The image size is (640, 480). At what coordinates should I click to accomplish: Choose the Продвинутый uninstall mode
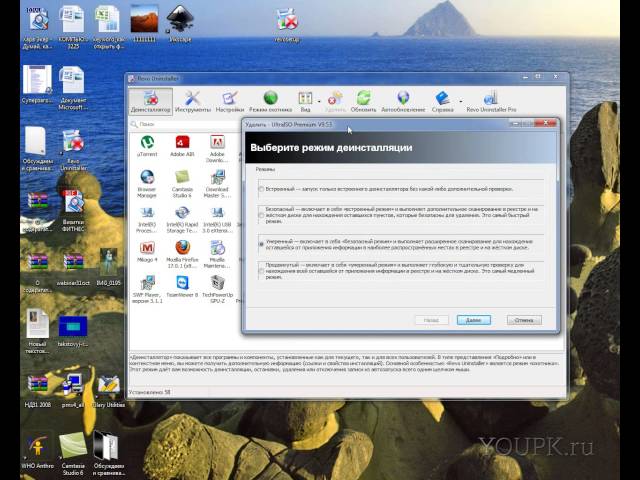pyautogui.click(x=261, y=271)
